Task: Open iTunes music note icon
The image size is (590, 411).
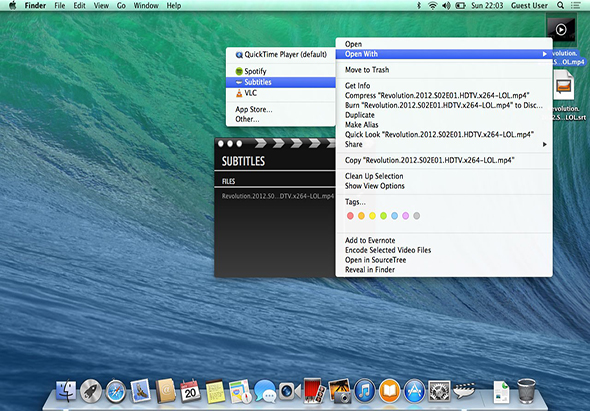Action: tap(364, 391)
